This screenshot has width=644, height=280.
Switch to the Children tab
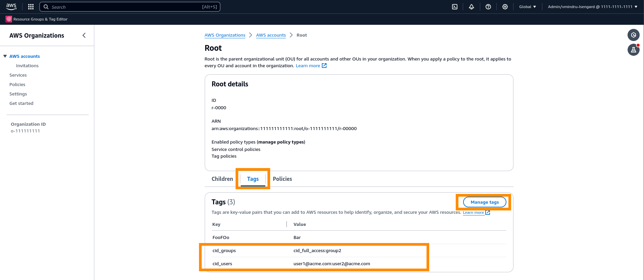point(222,179)
